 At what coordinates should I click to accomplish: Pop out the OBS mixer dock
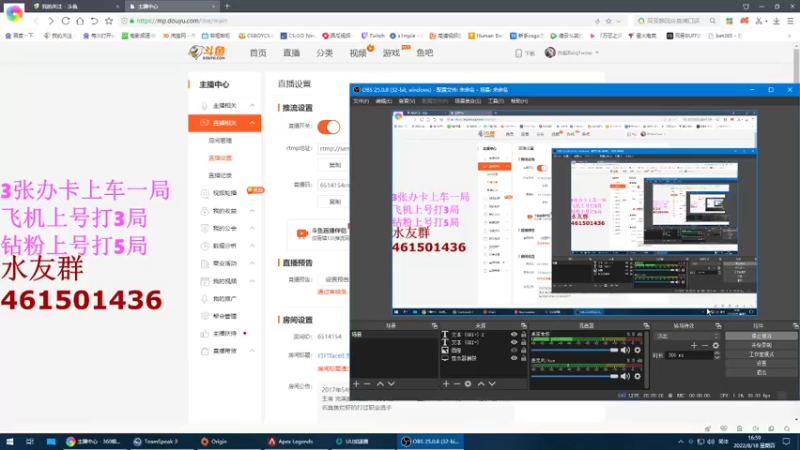(x=646, y=326)
